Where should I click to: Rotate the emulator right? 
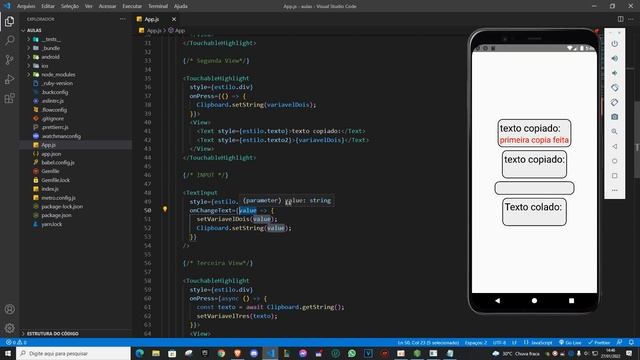[615, 102]
